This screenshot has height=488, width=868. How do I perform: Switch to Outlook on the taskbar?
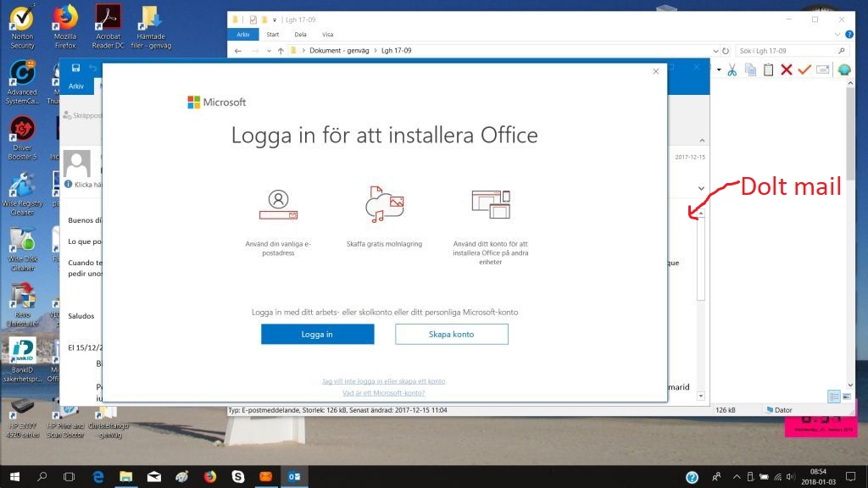[x=294, y=476]
